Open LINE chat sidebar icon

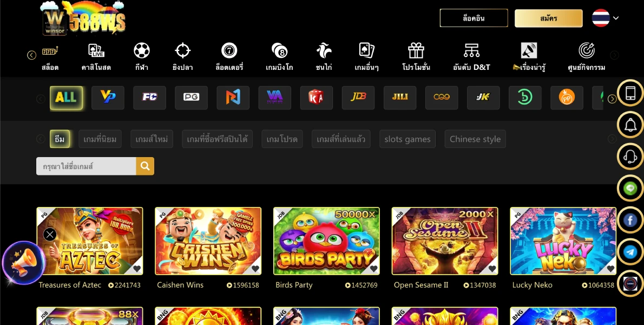coord(630,188)
